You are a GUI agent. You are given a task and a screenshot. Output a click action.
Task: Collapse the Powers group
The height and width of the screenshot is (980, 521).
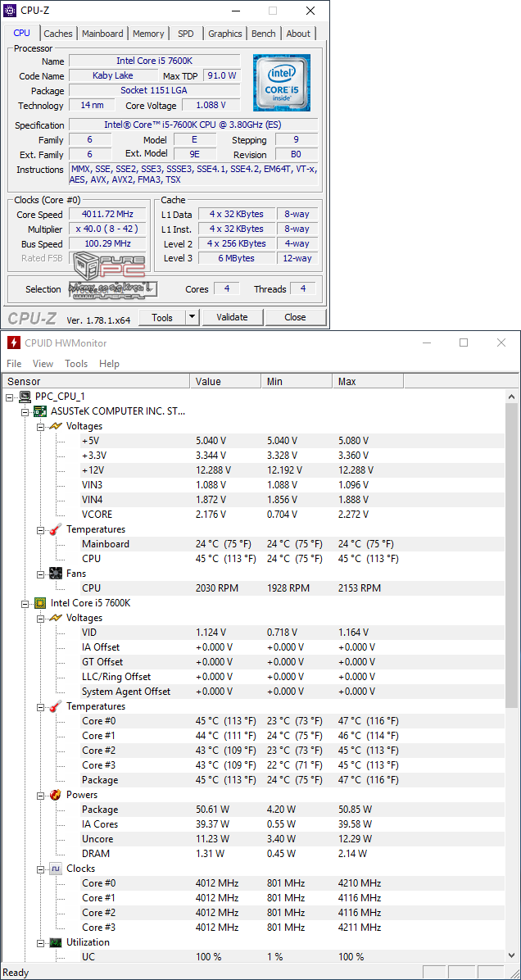point(40,795)
